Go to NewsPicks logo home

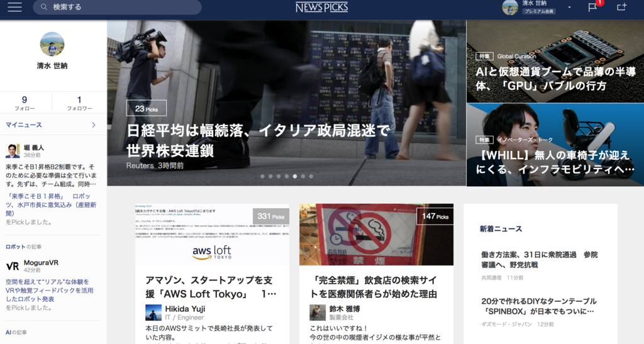[321, 7]
